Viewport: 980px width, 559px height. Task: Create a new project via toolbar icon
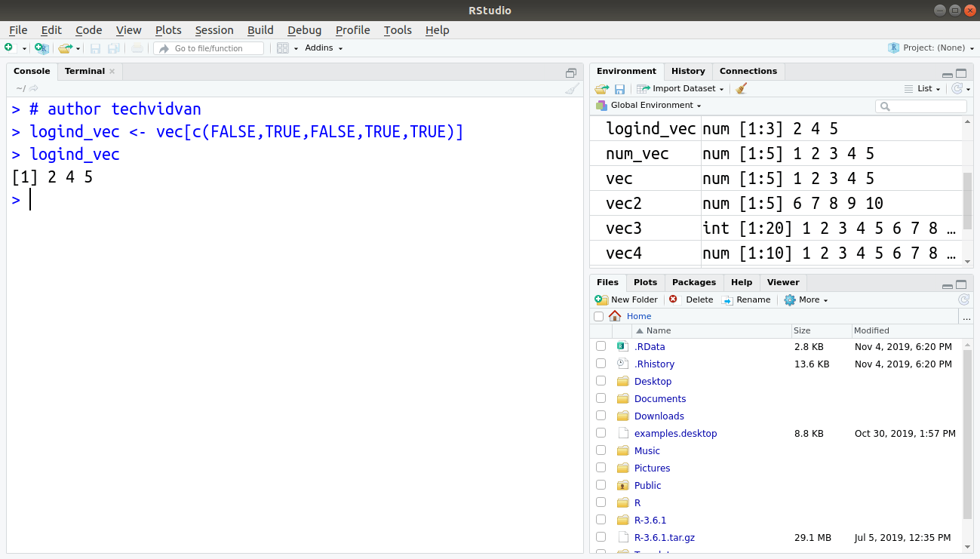41,47
